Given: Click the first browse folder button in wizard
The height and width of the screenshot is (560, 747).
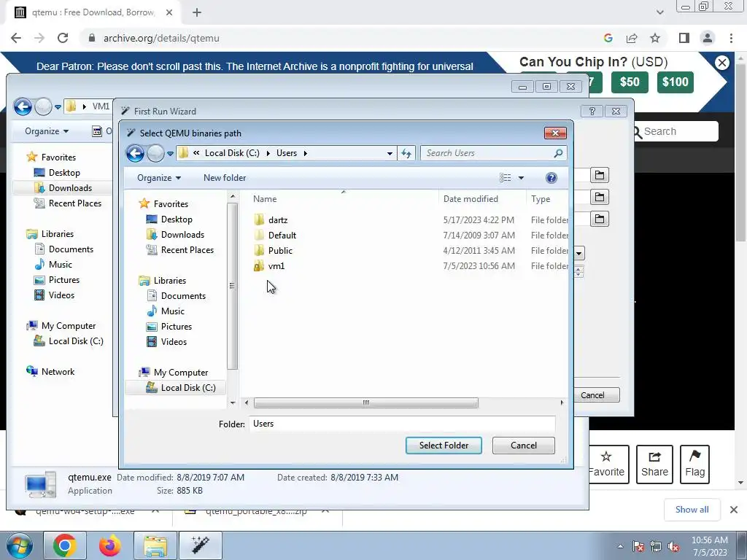Looking at the screenshot, I should tap(600, 175).
